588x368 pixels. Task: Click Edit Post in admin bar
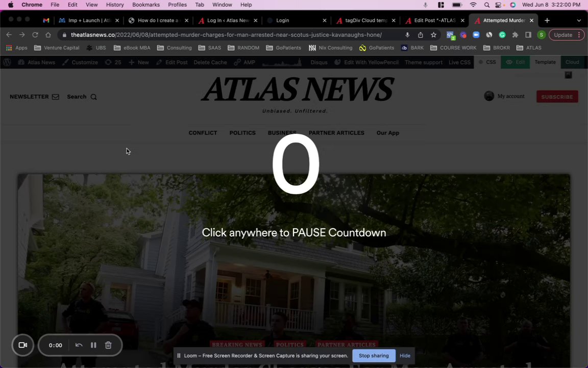(171, 62)
